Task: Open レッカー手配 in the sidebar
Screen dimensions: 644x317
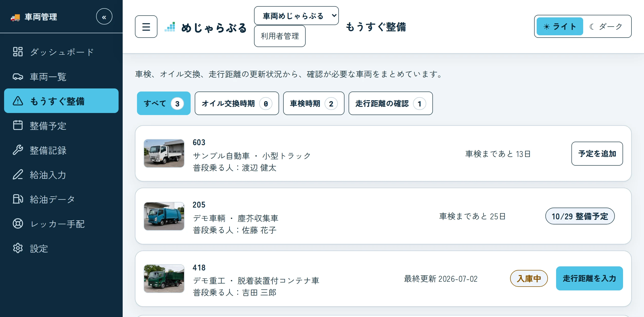Action: click(x=61, y=223)
